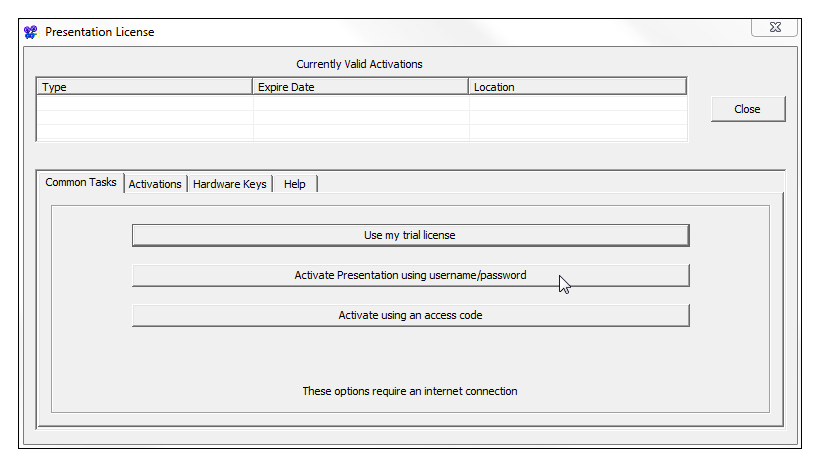
Task: Sort by the Type column header
Action: [144, 87]
